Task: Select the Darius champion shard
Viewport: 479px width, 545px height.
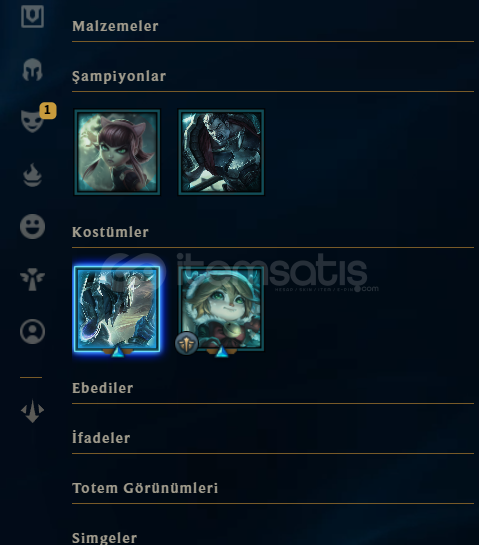Action: point(221,152)
